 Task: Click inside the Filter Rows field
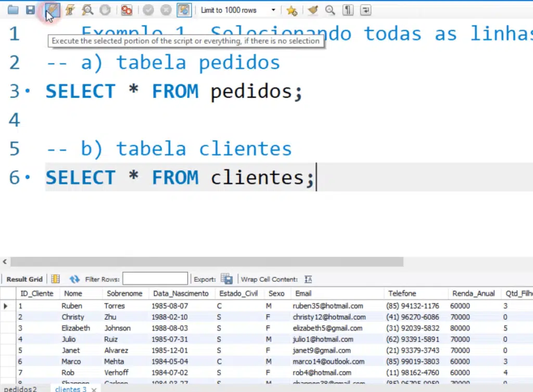coord(155,278)
